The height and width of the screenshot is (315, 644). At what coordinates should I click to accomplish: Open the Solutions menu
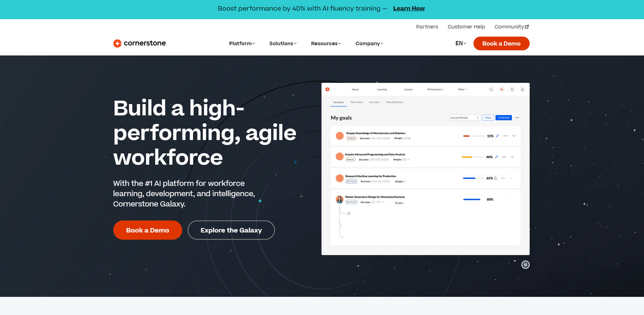tap(283, 43)
